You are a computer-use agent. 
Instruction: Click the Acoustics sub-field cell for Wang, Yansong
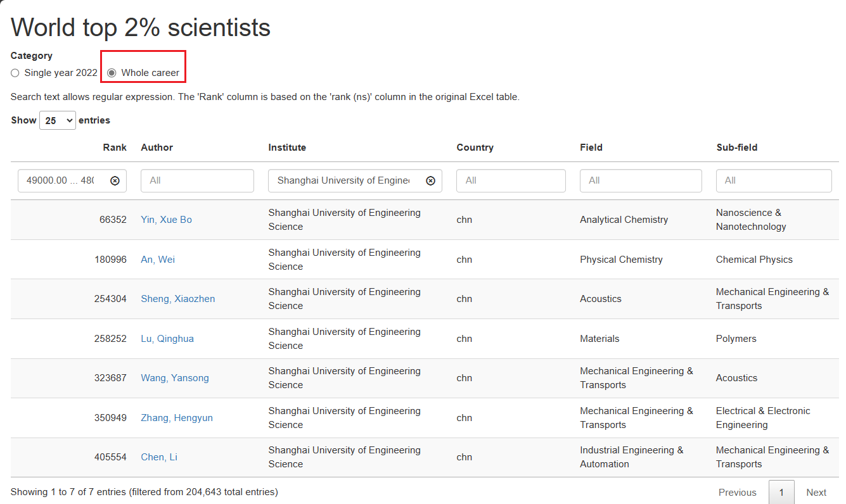(x=736, y=378)
